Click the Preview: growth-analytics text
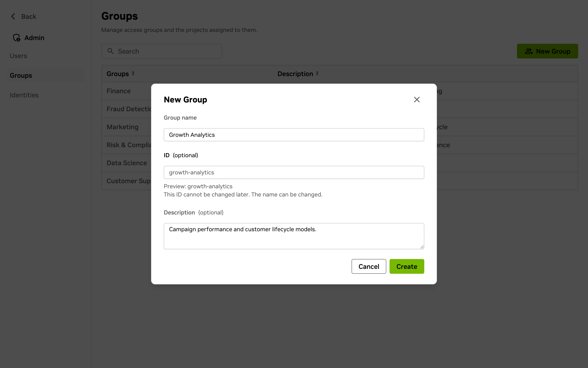This screenshot has width=588, height=368. 198,186
